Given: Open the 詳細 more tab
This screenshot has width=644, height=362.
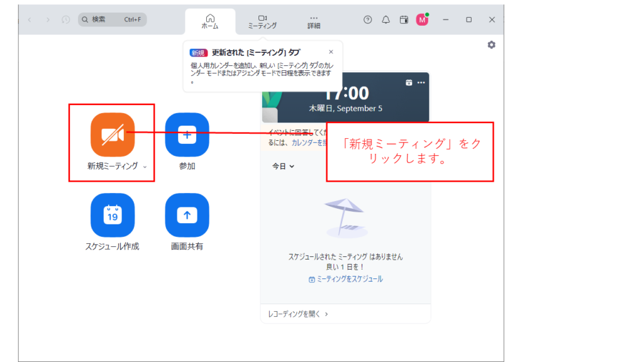Looking at the screenshot, I should [x=314, y=21].
